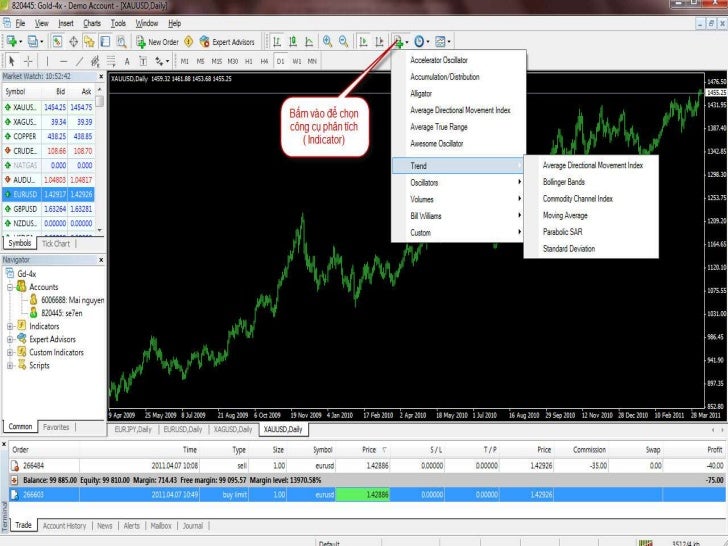Choose Moving Average from Trend submenu

tap(565, 215)
